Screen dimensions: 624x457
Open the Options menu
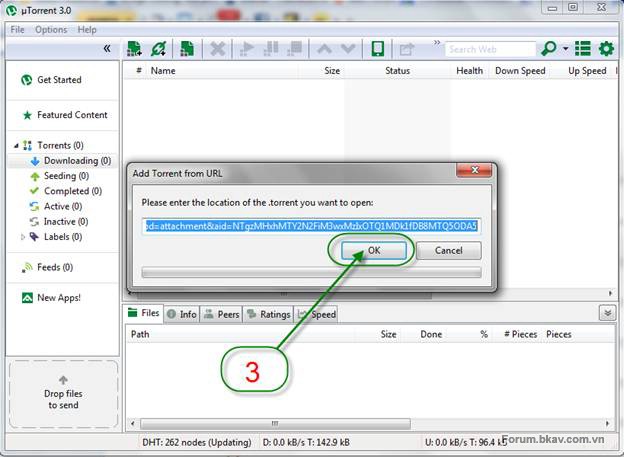pyautogui.click(x=51, y=29)
